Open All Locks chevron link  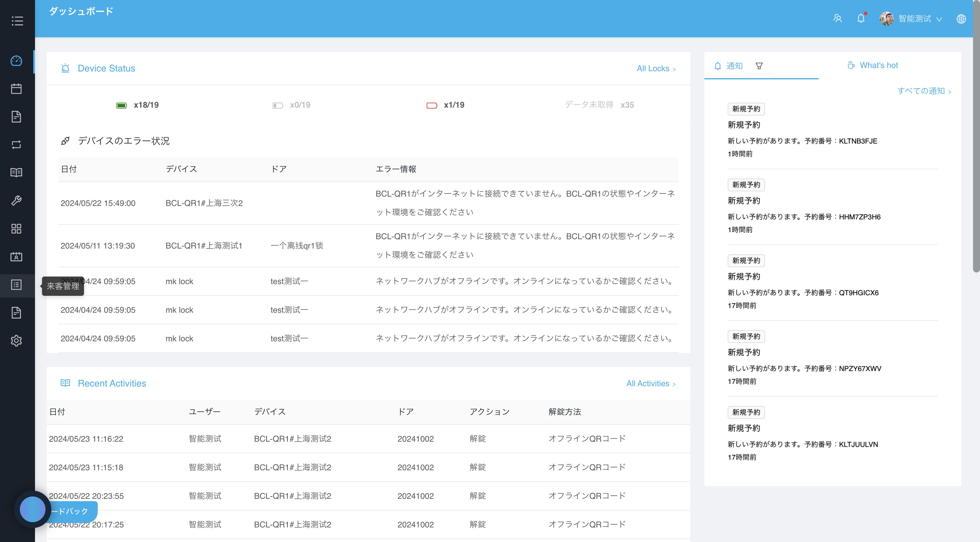[656, 69]
